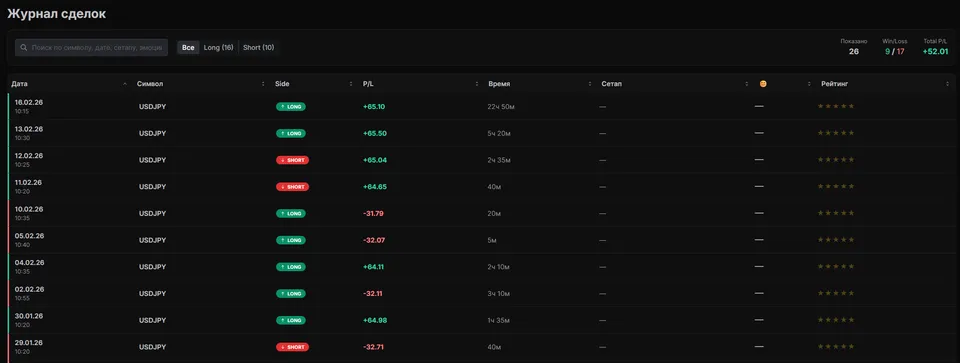Select the +64.98 P/L value
This screenshot has height=363, width=960.
(375, 320)
